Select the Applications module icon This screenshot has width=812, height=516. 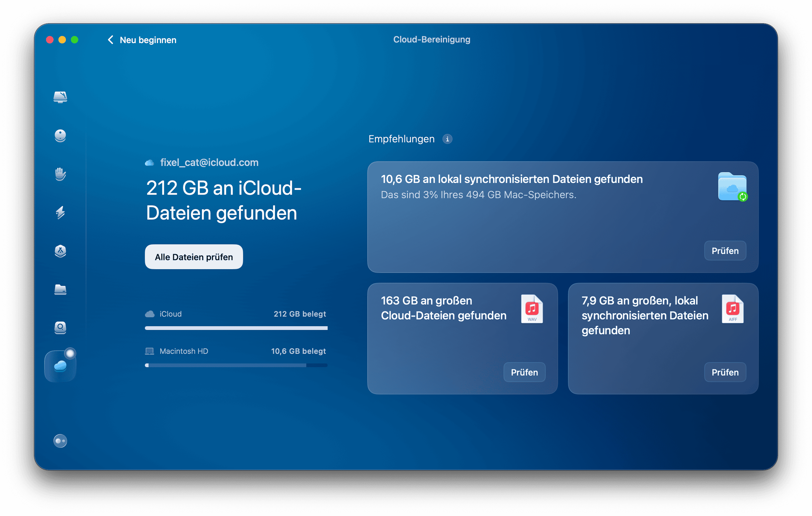coord(60,252)
